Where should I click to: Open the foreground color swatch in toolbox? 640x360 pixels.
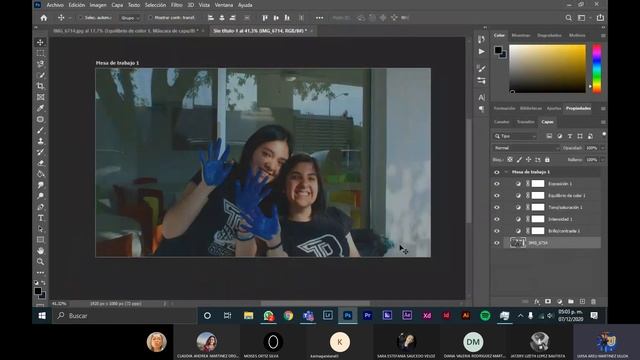pos(38,291)
